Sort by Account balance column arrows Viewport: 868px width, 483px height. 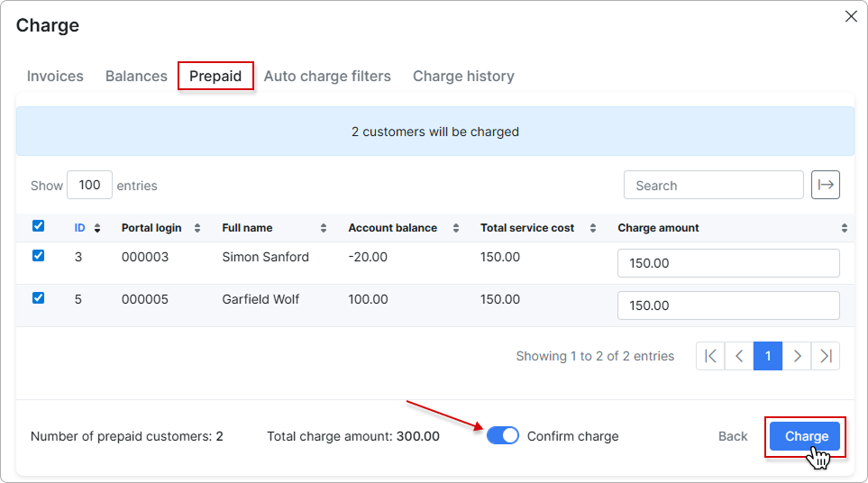(456, 228)
